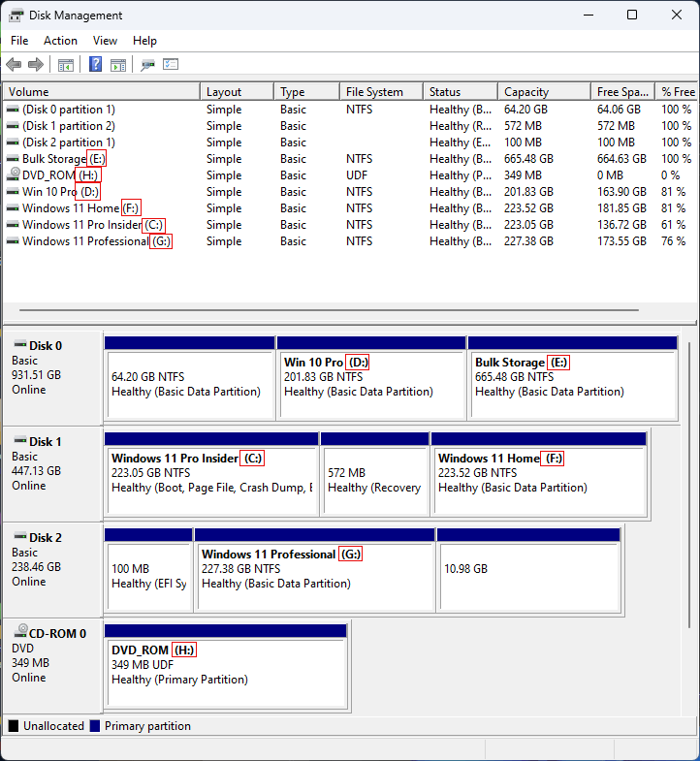This screenshot has width=700, height=761.
Task: Select the Windows 11 Pro Insider (C:) partition block
Action: (211, 474)
